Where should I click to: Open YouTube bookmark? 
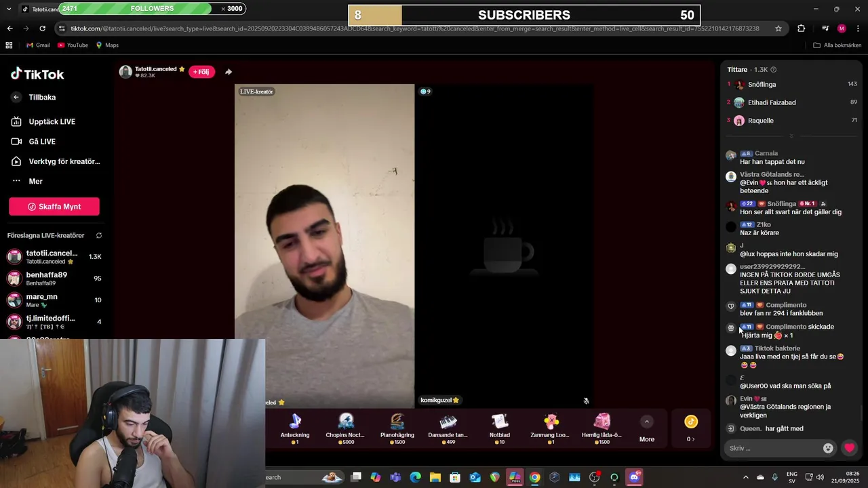(73, 45)
